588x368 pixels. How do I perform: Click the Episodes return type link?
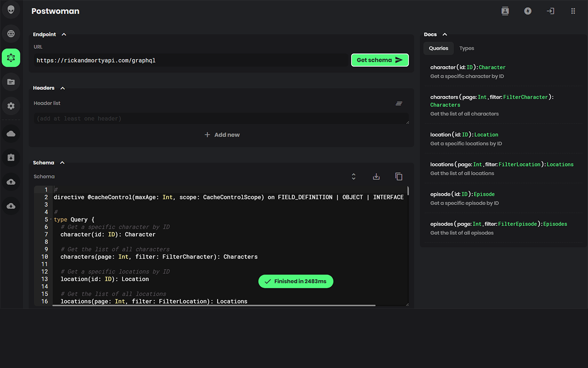(x=555, y=224)
